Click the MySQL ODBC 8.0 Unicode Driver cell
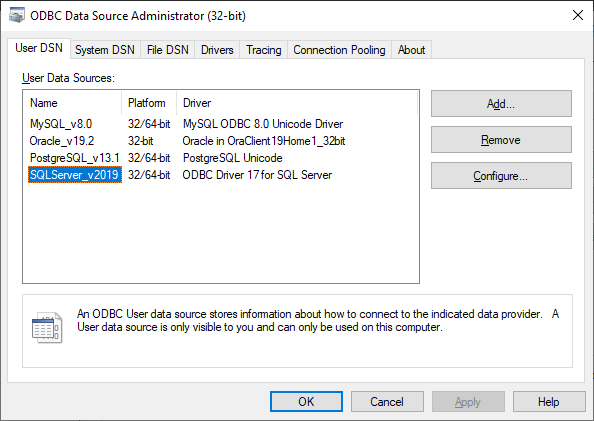 (263, 124)
